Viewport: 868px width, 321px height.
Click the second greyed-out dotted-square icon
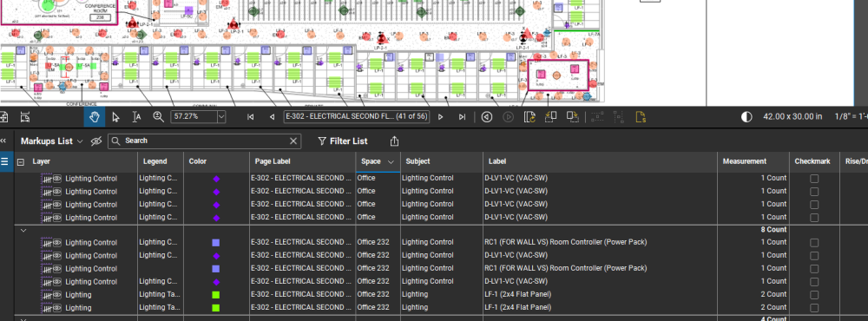click(618, 117)
